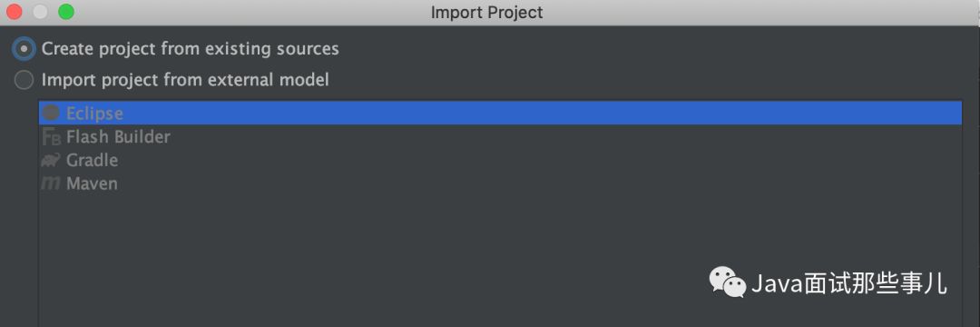
Task: Click the WeChat logo watermark
Action: 727,282
